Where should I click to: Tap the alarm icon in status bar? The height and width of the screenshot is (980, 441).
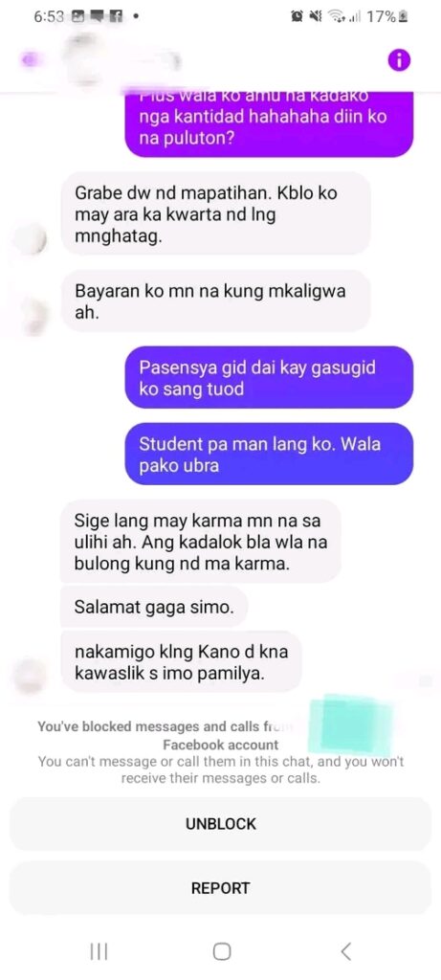click(298, 17)
